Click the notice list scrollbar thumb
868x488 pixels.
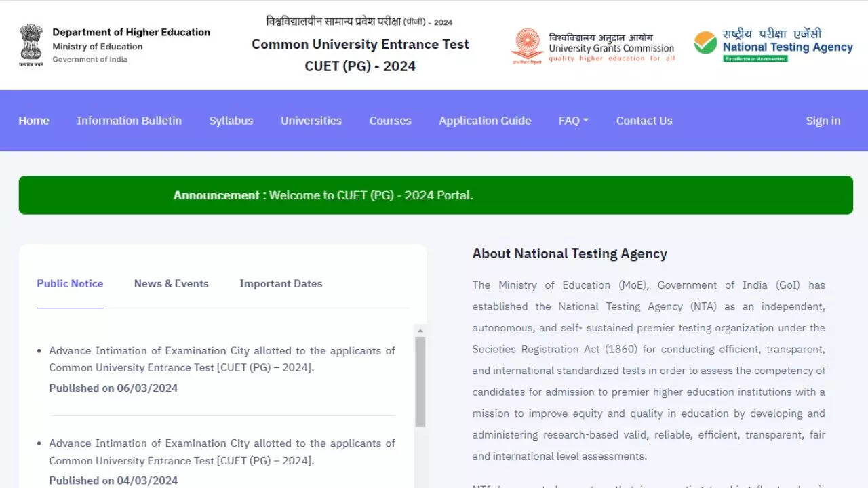(x=420, y=381)
